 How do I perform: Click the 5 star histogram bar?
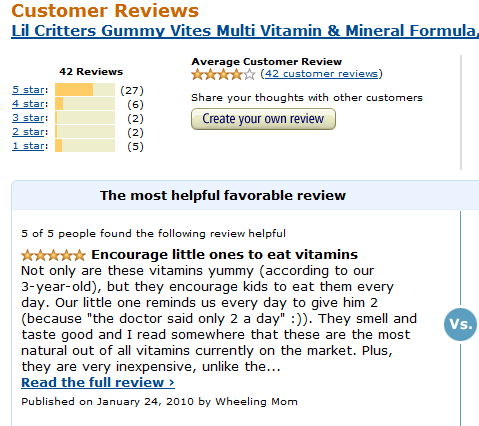(85, 90)
